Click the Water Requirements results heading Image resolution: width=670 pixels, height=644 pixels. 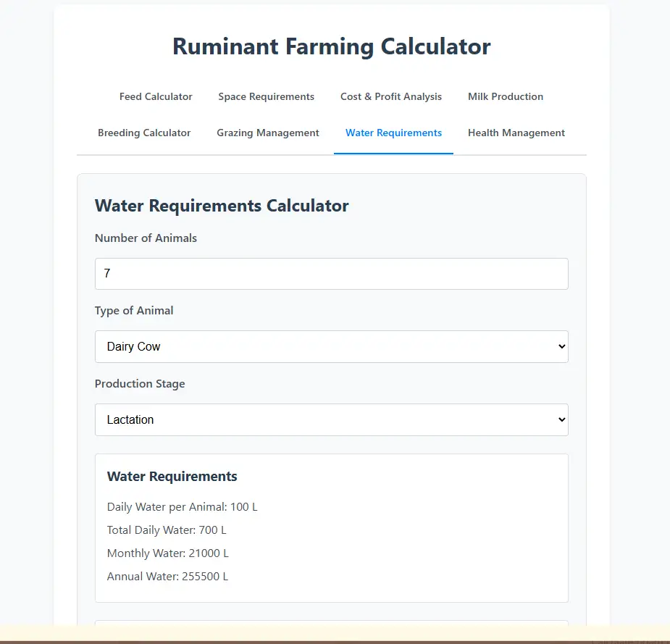pos(172,477)
